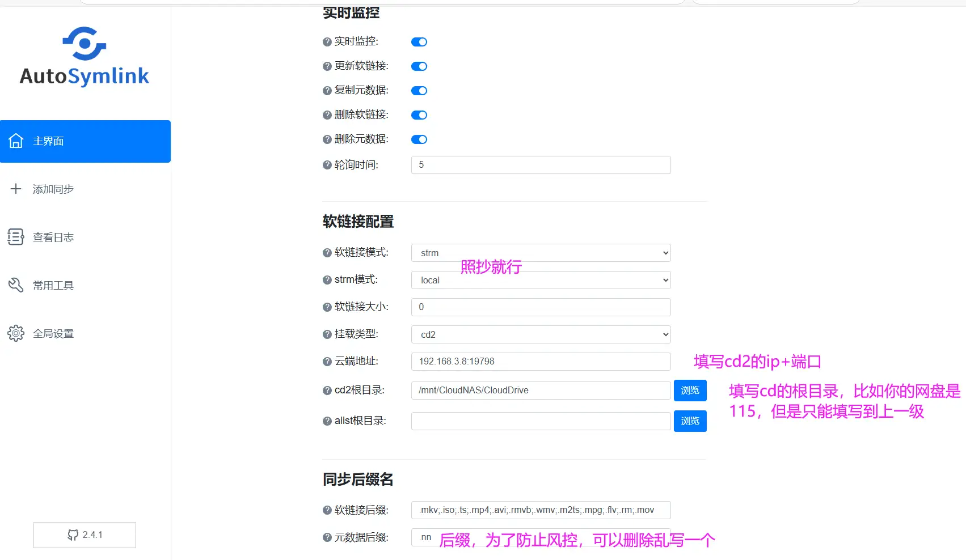Switch to the 添加同步 sidebar entry
This screenshot has width=966, height=560.
(x=53, y=189)
